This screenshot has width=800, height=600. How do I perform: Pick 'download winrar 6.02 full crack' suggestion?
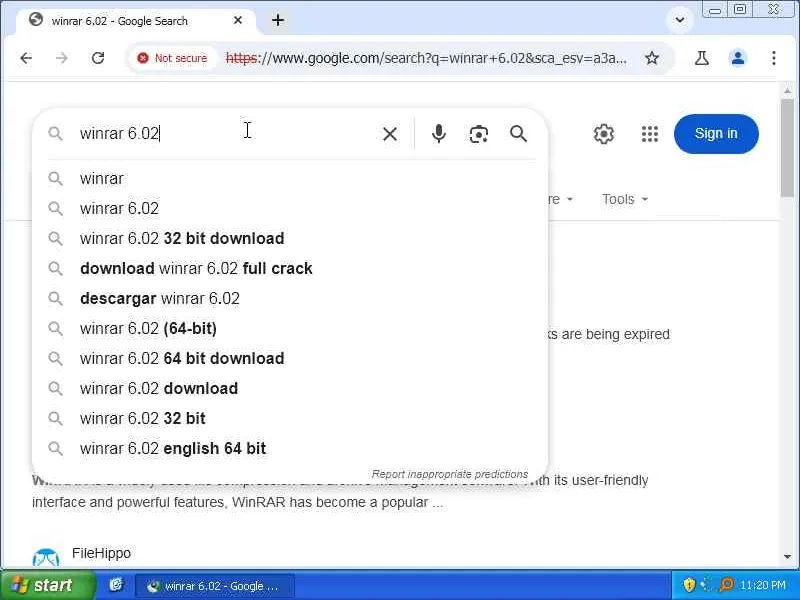coord(290,268)
